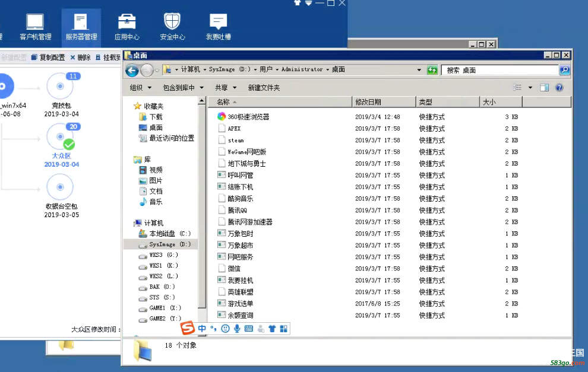Select the 360极速浏览器 shortcut icon
Viewport: 588px width, 372px height.
click(x=222, y=116)
